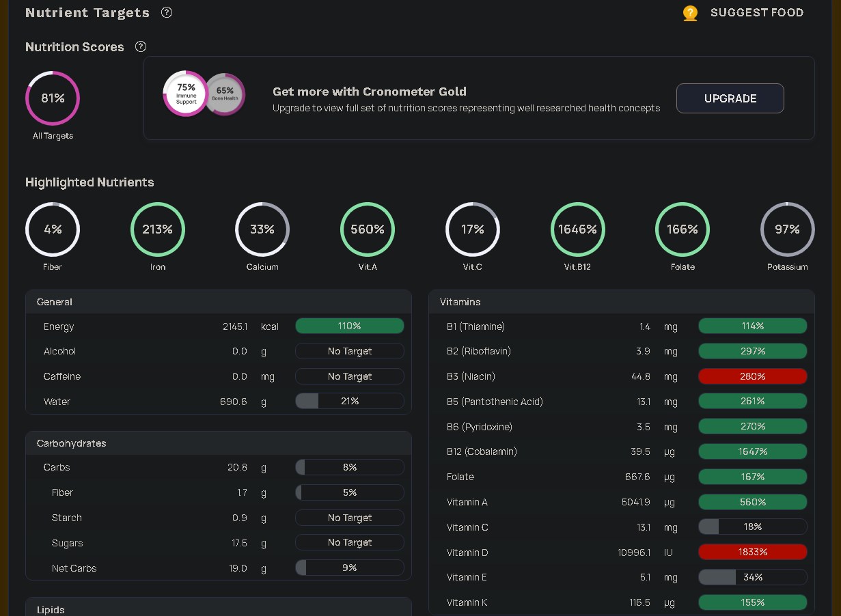The image size is (841, 616).
Task: Click the Carbs 8% progress bar
Action: click(350, 467)
